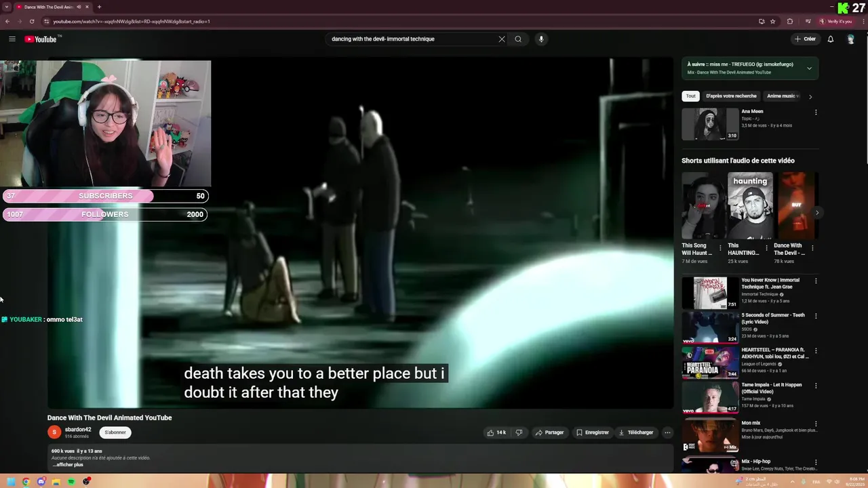Open the account avatar menu
Screen dimensions: 868x488
[x=851, y=39]
